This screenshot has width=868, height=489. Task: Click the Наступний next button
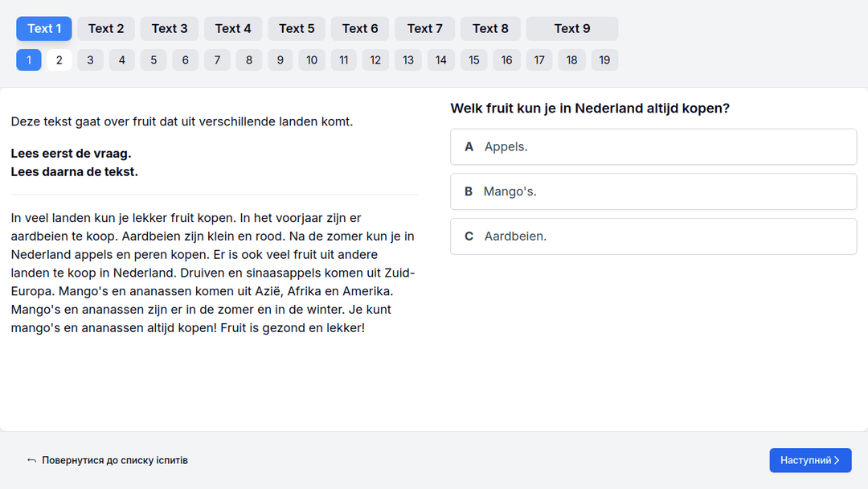[809, 460]
